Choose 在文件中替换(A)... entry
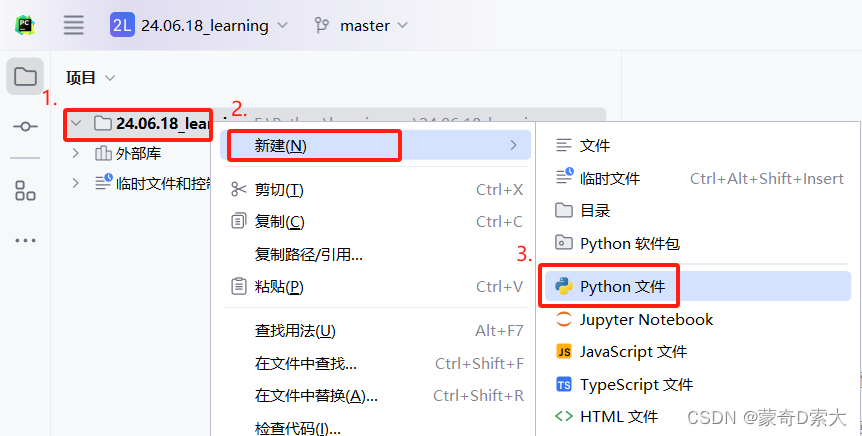 point(375,395)
